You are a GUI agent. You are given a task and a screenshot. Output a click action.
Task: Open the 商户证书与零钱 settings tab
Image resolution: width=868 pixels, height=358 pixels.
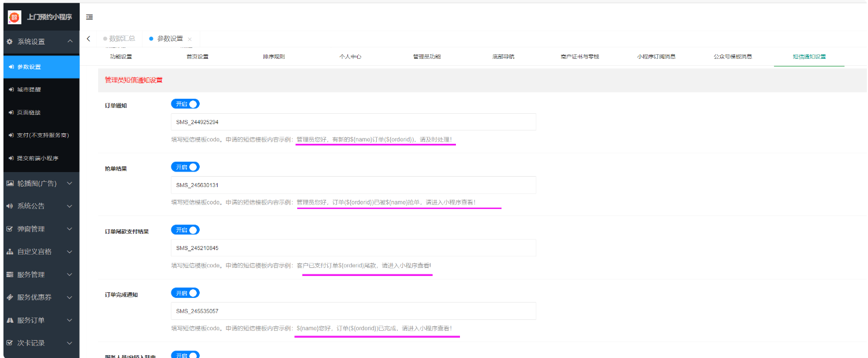[x=579, y=57]
